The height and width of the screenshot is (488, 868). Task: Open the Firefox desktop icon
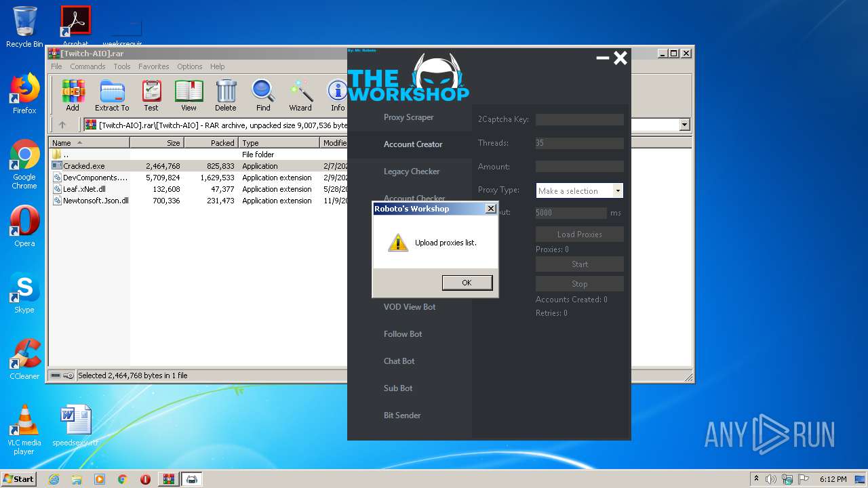pyautogui.click(x=24, y=94)
